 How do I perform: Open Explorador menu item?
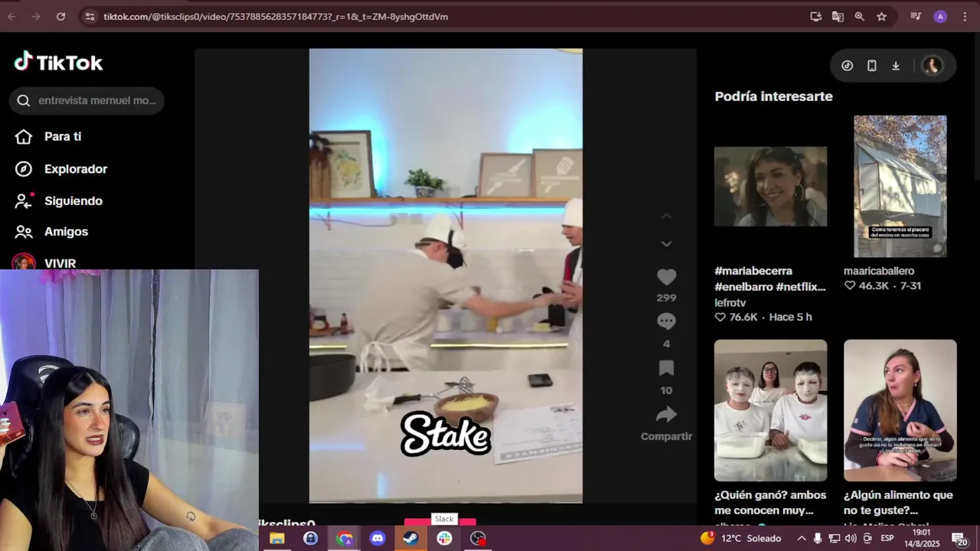[x=76, y=169]
